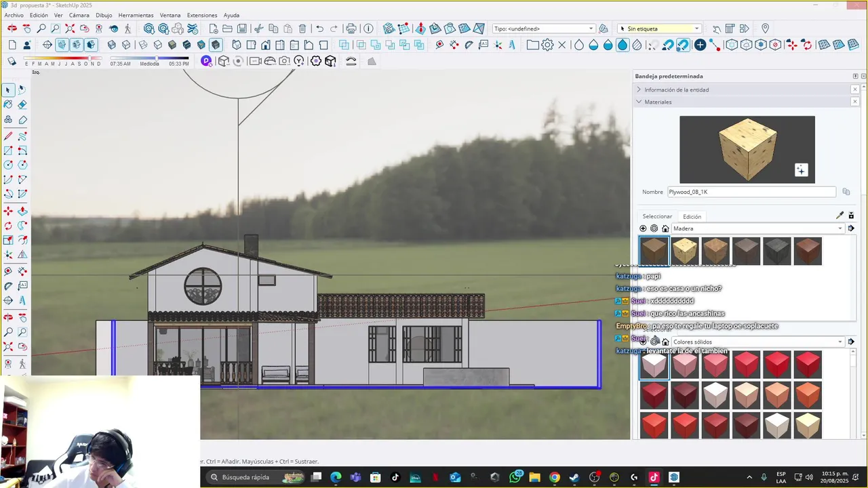Image resolution: width=868 pixels, height=488 pixels.
Task: Select the Move tool
Action: click(8, 211)
